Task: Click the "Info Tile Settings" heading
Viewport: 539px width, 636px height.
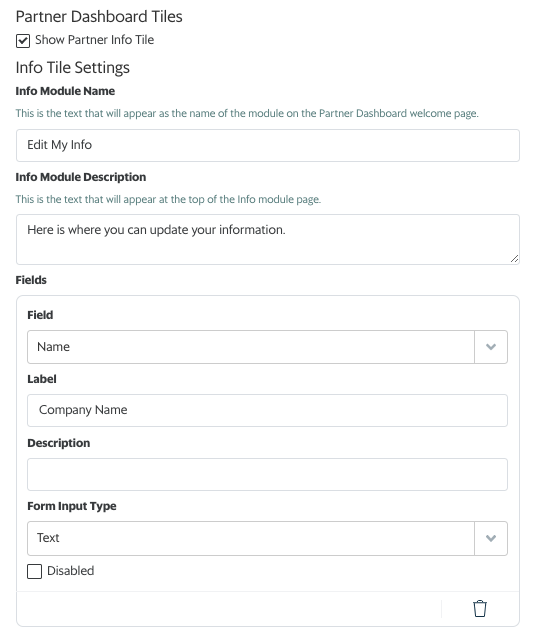Action: coord(73,67)
